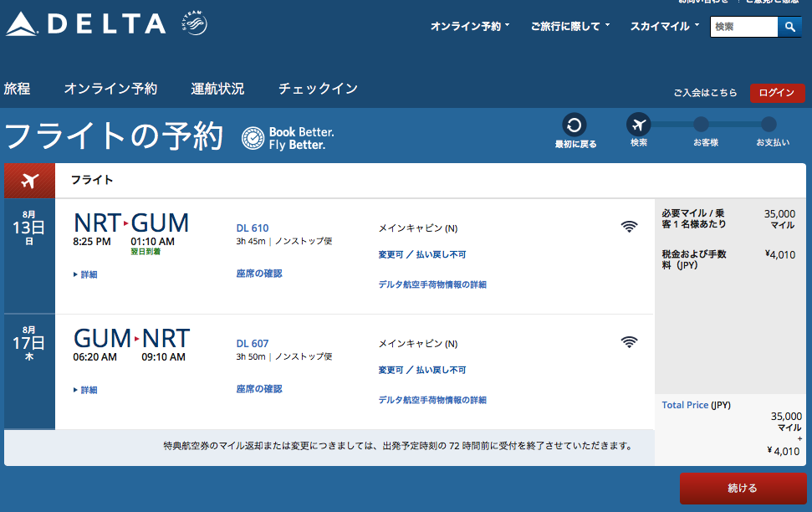Open the 旅程 tab
The height and width of the screenshot is (512, 812).
click(17, 89)
